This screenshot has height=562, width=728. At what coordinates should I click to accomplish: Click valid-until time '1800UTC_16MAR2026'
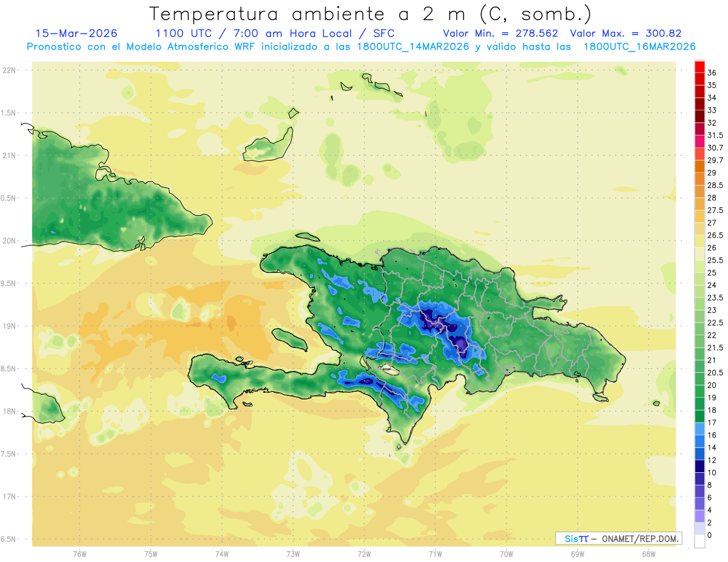(639, 47)
